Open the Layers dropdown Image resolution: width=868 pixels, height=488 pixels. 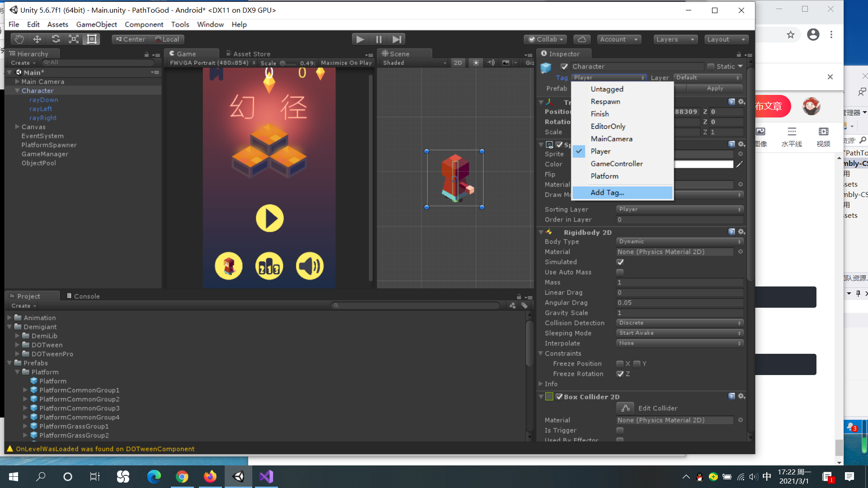click(675, 39)
